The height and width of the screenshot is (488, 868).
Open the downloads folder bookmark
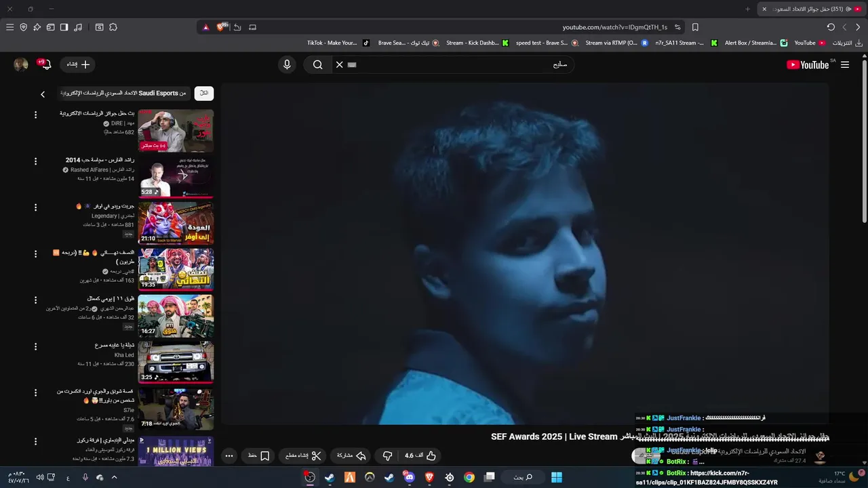pos(848,43)
